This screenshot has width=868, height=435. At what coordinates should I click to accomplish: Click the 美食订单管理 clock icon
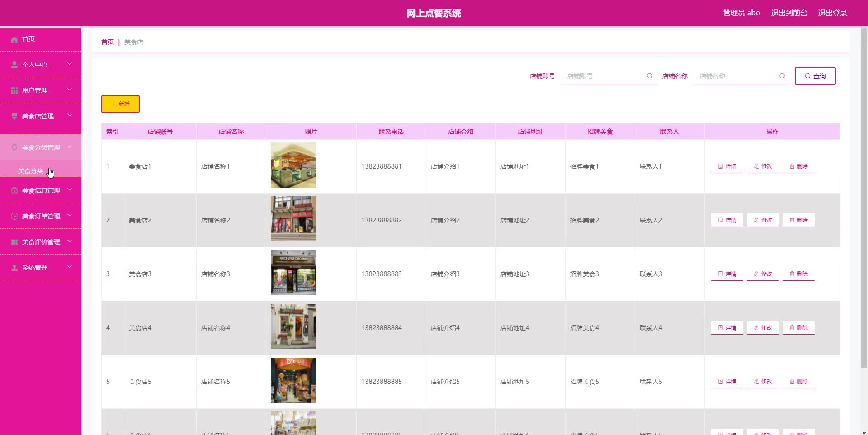pyautogui.click(x=14, y=216)
